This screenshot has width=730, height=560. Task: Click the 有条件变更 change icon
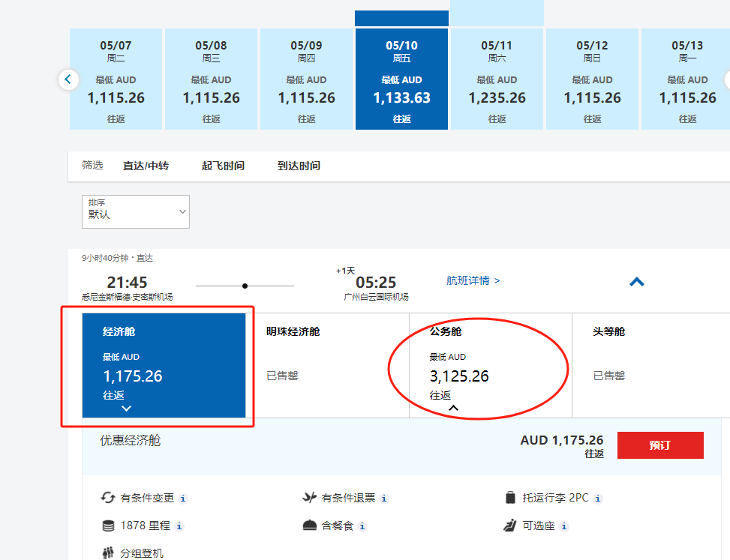108,498
